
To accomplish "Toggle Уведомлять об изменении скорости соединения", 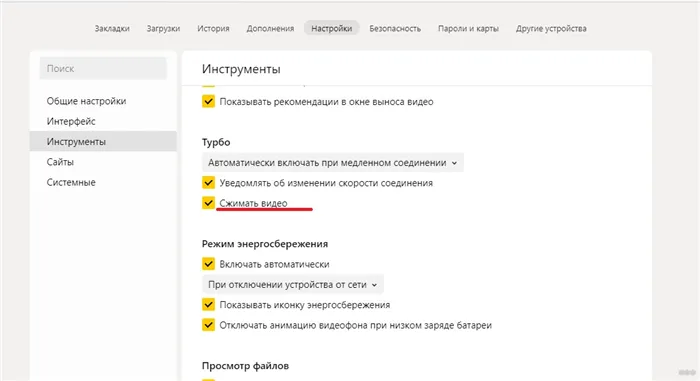I will (208, 183).
